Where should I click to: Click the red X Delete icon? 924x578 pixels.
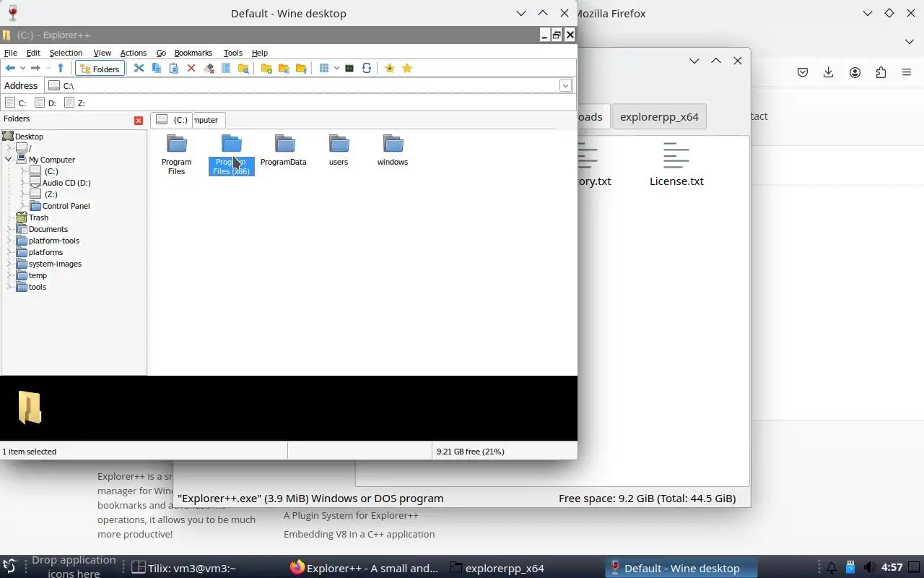coord(191,68)
